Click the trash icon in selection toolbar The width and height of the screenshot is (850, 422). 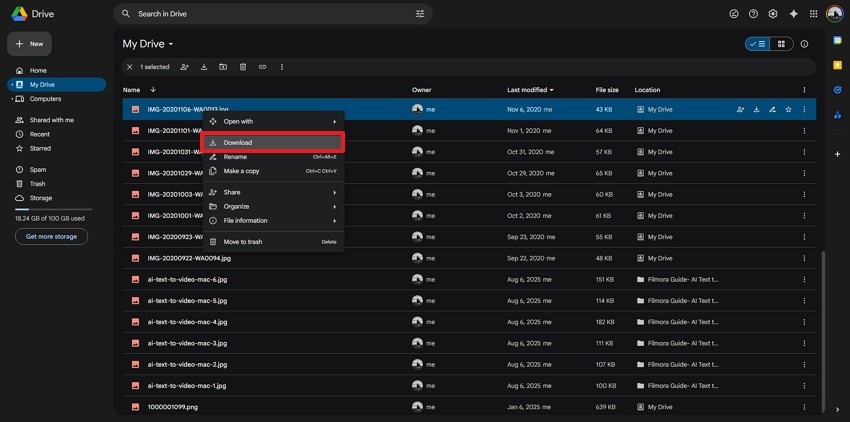point(243,67)
